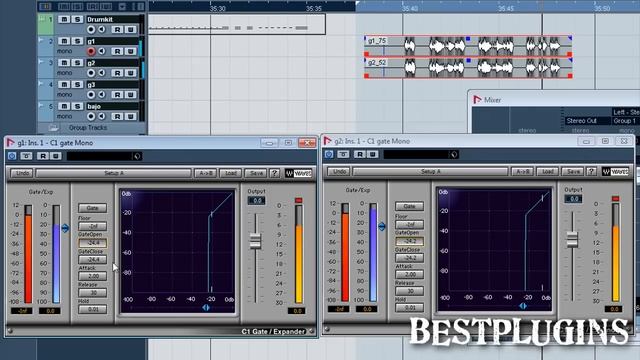Mute the bajo track

[x=64, y=106]
